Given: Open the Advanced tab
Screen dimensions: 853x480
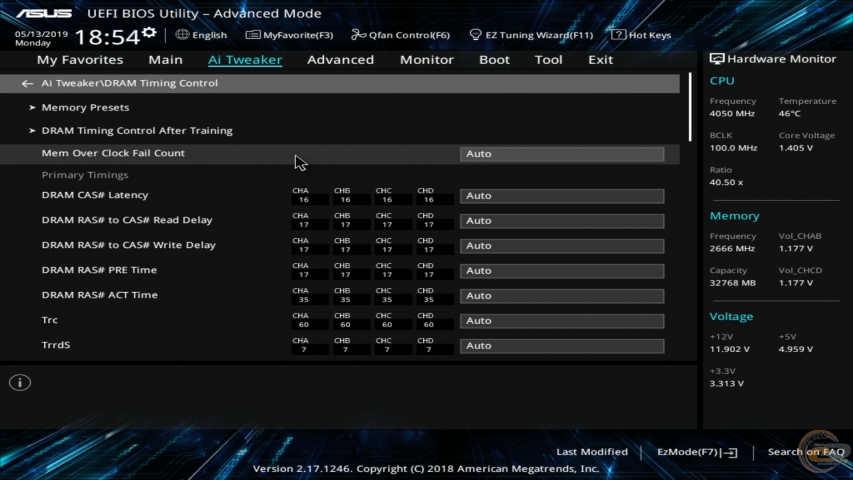Looking at the screenshot, I should coord(341,60).
